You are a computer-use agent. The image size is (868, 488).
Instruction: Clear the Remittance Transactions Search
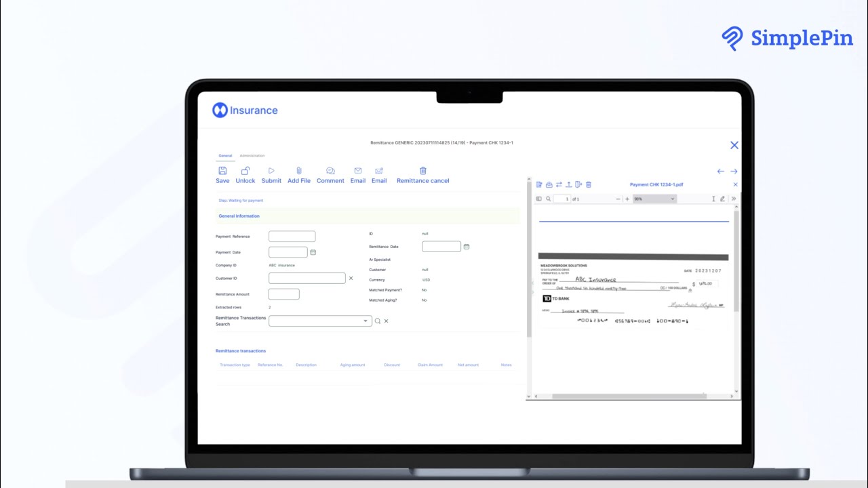(x=387, y=321)
